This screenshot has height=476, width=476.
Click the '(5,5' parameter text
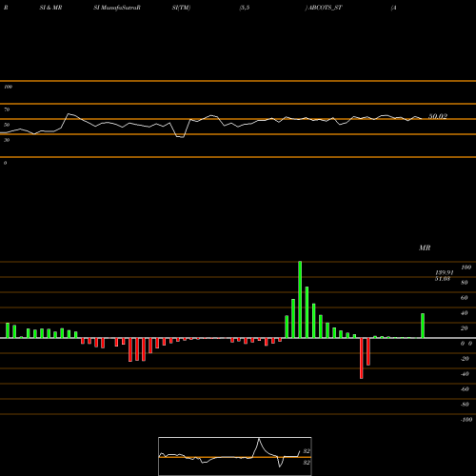click(x=245, y=8)
